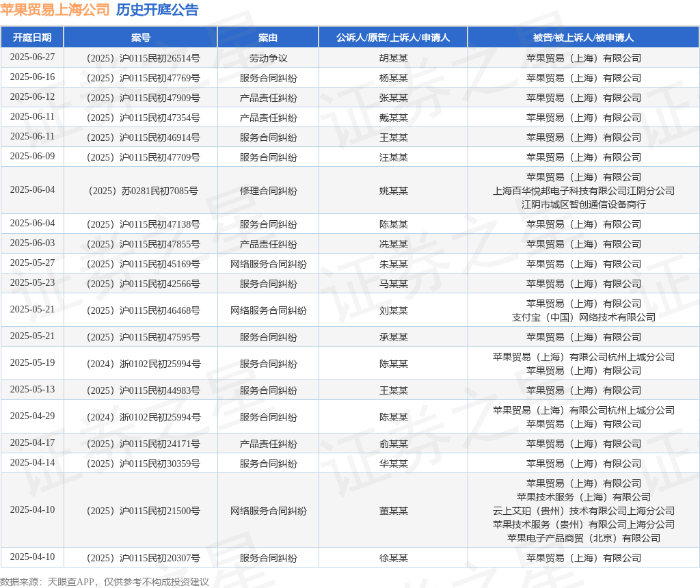Click defendant 苹果技术服务（上海）有限公司
The height and width of the screenshot is (588, 700).
(x=584, y=497)
